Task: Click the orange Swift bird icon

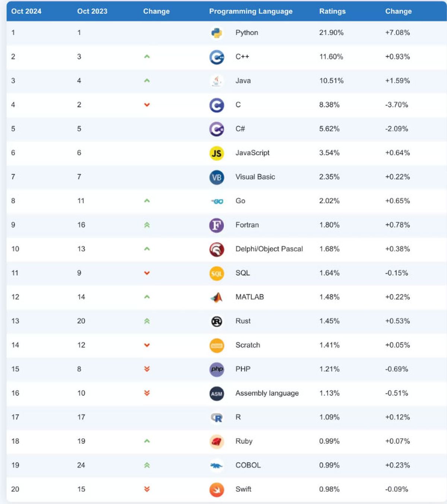Action: [216, 489]
